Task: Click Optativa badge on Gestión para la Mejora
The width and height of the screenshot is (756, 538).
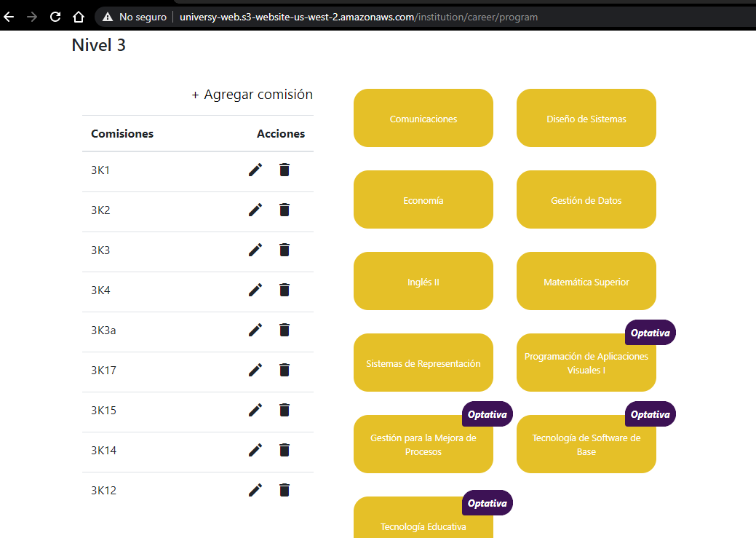Action: point(488,414)
